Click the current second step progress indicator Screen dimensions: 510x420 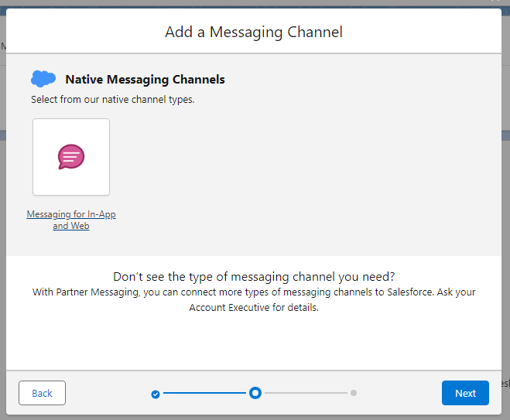coord(255,393)
